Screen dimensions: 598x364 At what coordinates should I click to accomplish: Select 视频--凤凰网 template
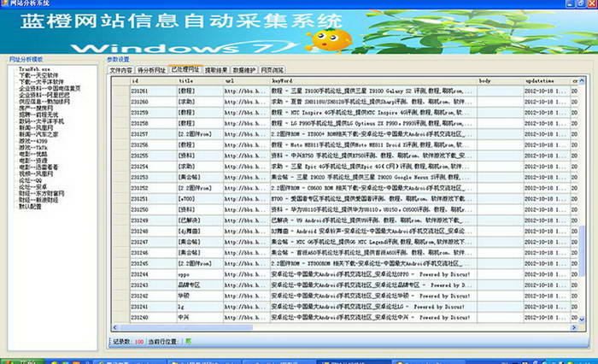[x=36, y=173]
